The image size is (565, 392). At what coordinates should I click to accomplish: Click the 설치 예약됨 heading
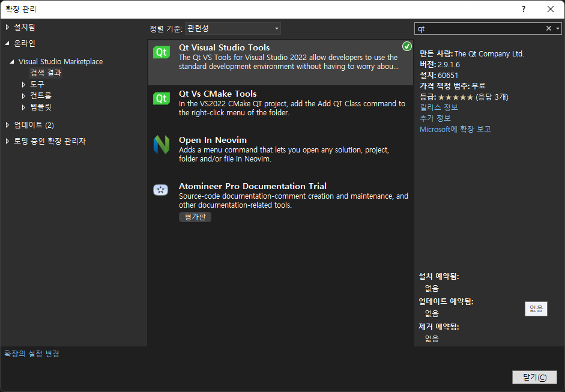tap(438, 276)
